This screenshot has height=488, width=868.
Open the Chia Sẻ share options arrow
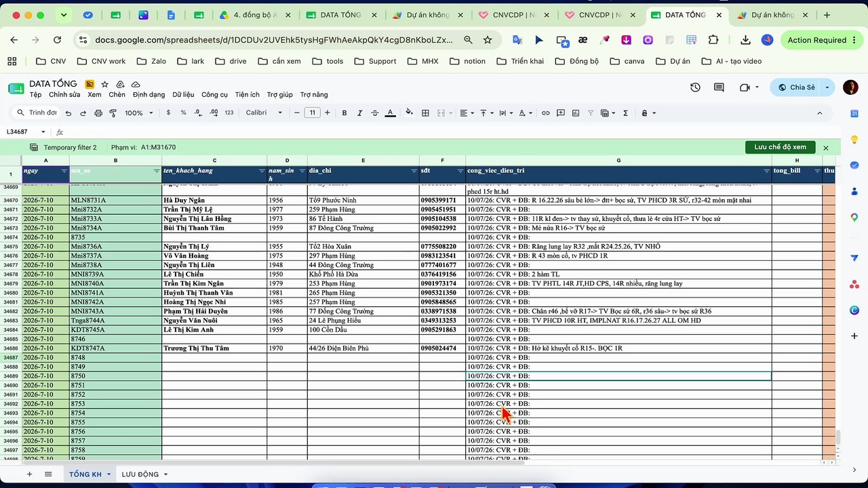click(827, 87)
